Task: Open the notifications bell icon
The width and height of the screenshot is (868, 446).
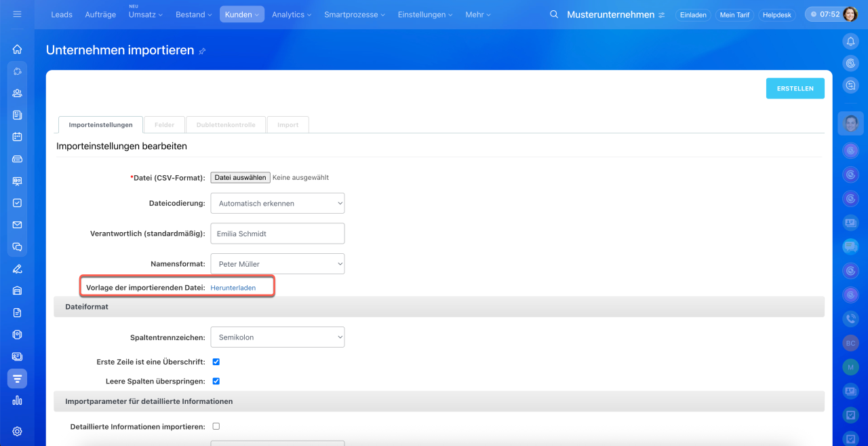Action: tap(850, 41)
